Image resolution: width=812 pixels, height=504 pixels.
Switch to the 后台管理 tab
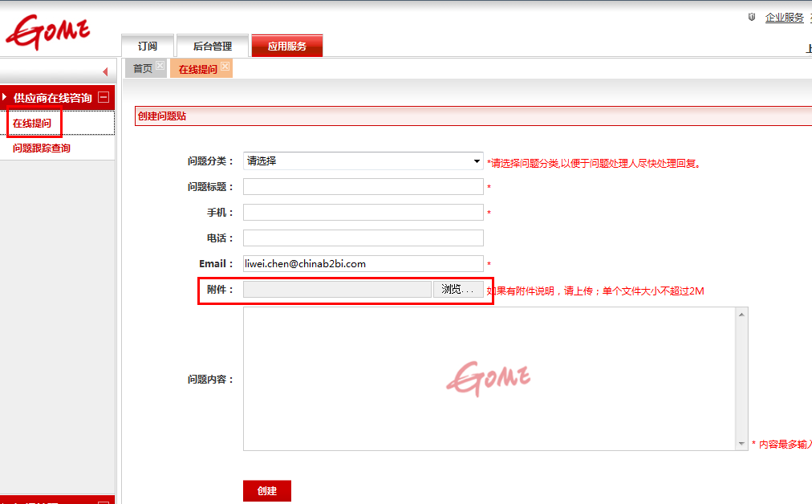coord(213,47)
